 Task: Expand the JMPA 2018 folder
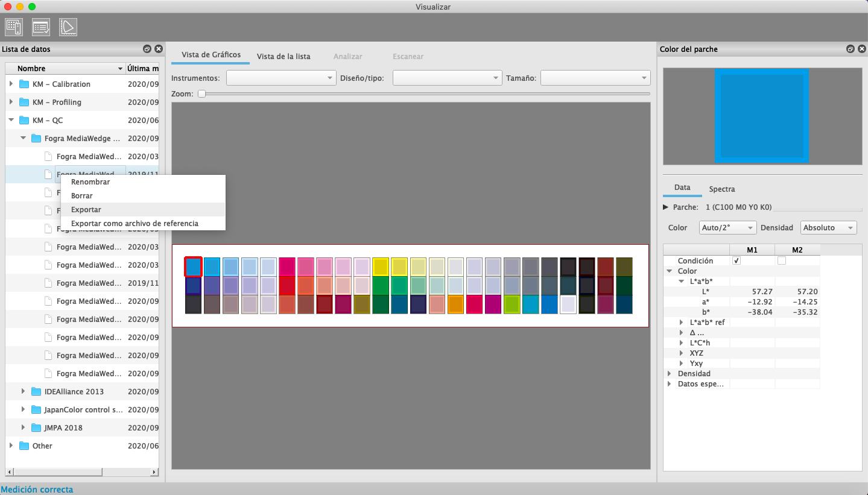pos(23,427)
